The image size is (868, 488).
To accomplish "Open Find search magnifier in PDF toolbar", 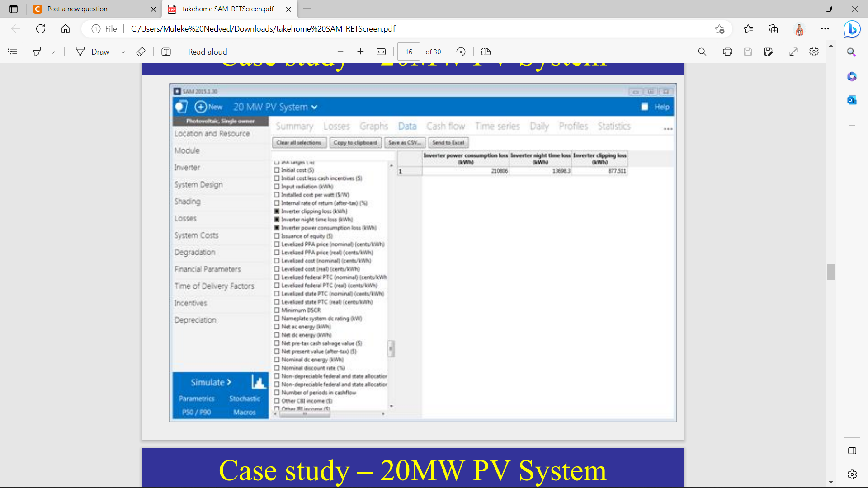I will coord(702,52).
